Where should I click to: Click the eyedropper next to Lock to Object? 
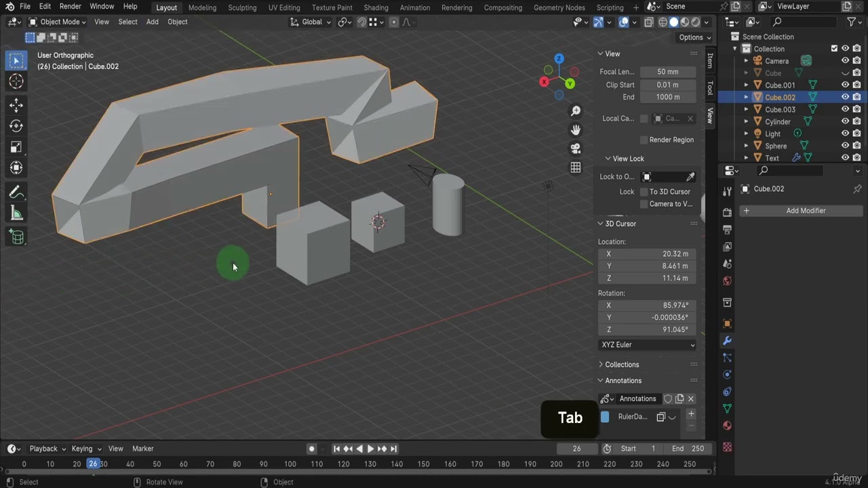coord(690,177)
